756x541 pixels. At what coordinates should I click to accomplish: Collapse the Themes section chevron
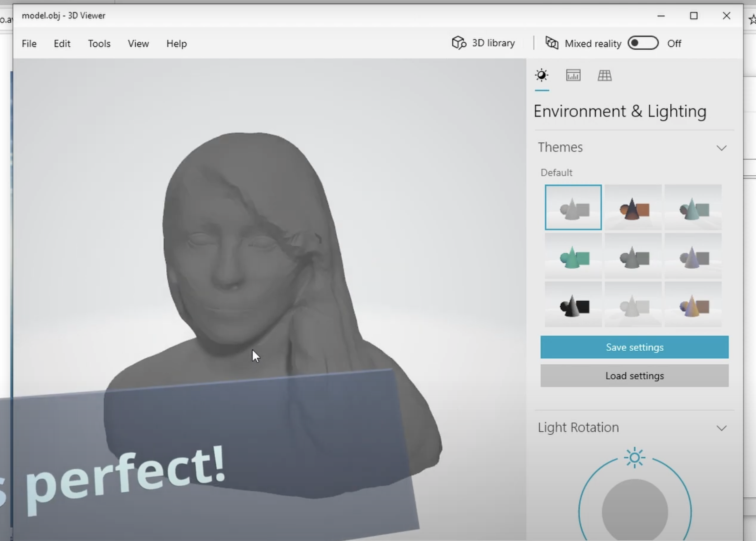coord(721,148)
